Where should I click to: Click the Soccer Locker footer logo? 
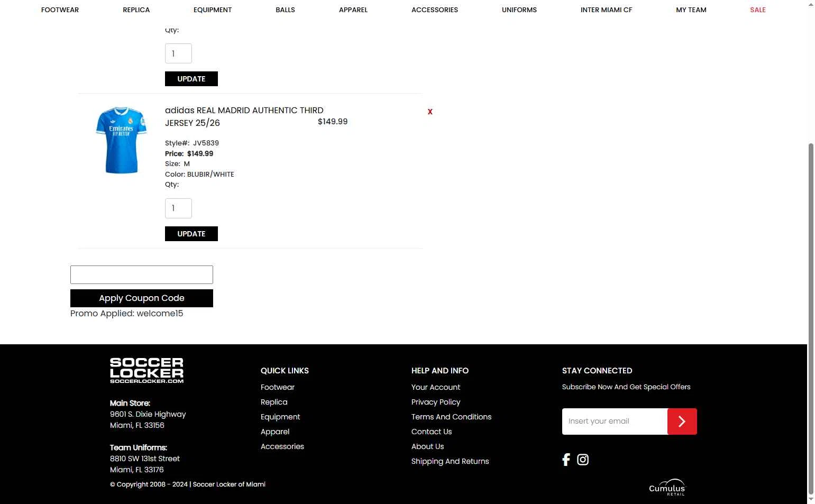point(146,370)
